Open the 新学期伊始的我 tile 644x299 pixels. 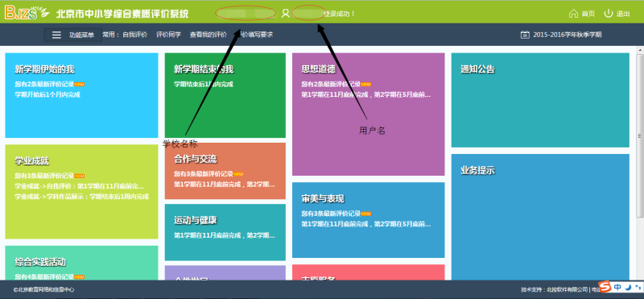(x=81, y=95)
